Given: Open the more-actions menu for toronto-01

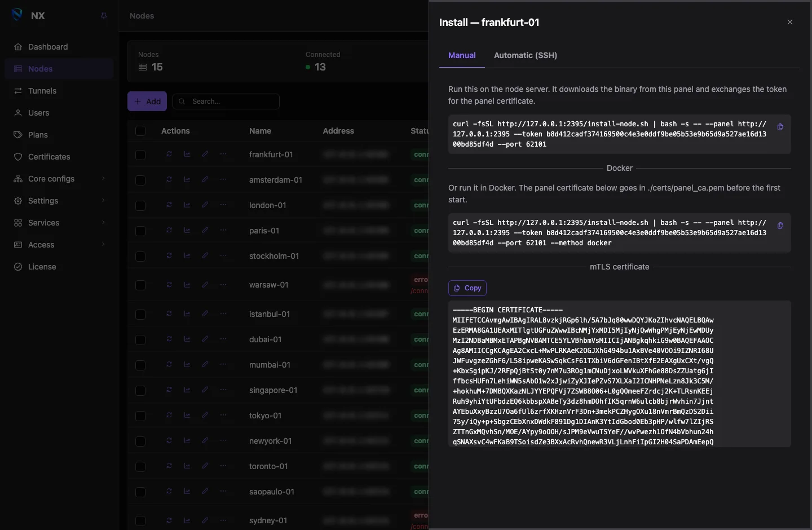Looking at the screenshot, I should pyautogui.click(x=223, y=466).
